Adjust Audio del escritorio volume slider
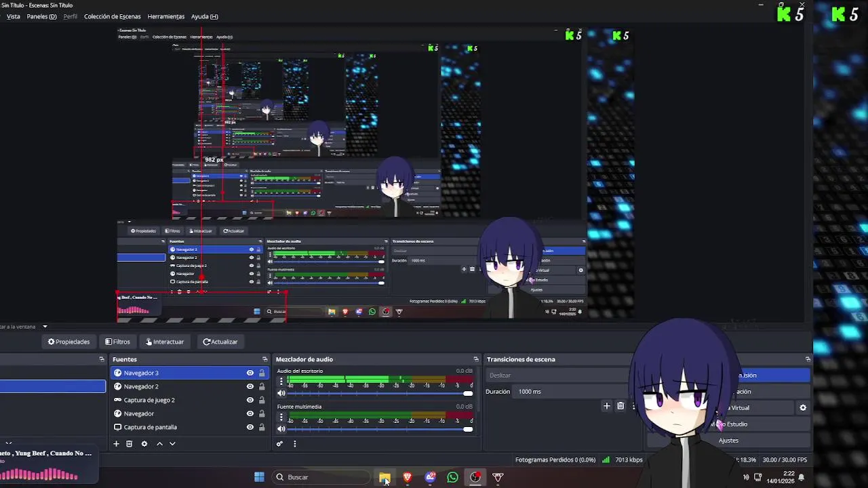The height and width of the screenshot is (488, 868). [380, 393]
